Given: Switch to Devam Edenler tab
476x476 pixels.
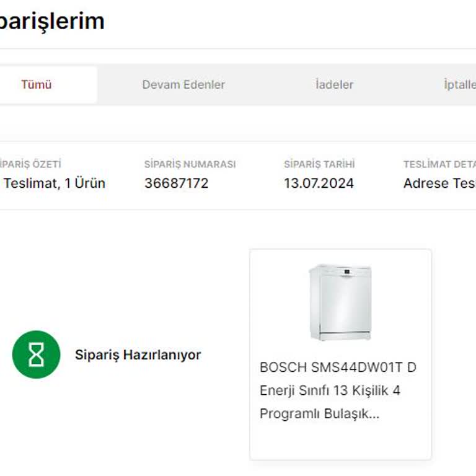Looking at the screenshot, I should pos(183,85).
